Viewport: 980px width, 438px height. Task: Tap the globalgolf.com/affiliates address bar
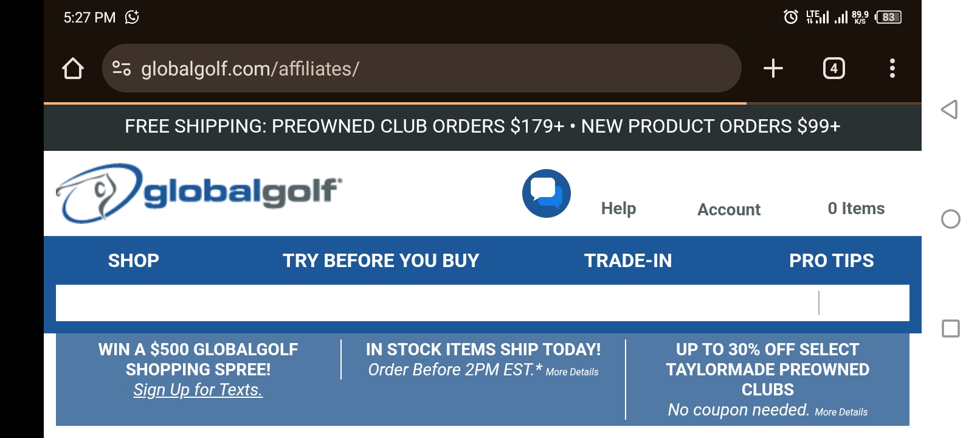[421, 68]
